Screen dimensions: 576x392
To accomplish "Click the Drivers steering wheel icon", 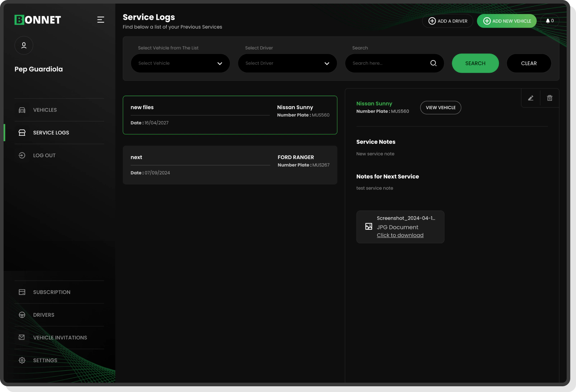I will point(22,315).
